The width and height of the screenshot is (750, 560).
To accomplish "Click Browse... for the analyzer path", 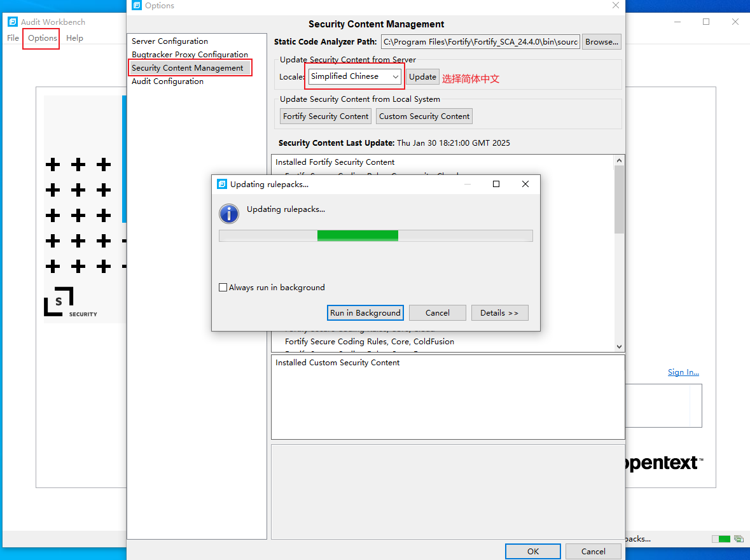I will [x=602, y=41].
